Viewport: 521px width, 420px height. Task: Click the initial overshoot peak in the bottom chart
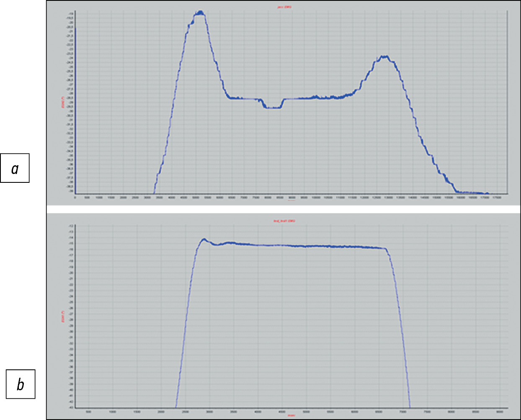[204, 239]
